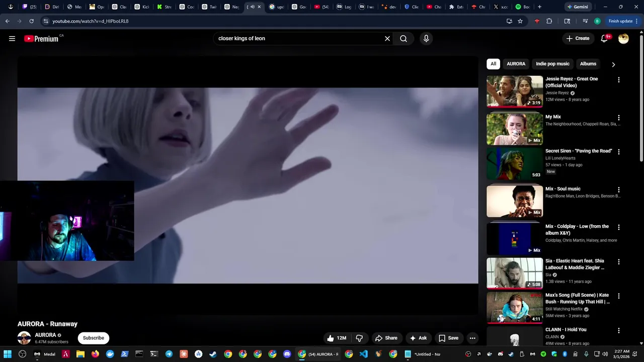Open Firefox from the taskbar
Screen dimensions: 644x362
point(95,354)
